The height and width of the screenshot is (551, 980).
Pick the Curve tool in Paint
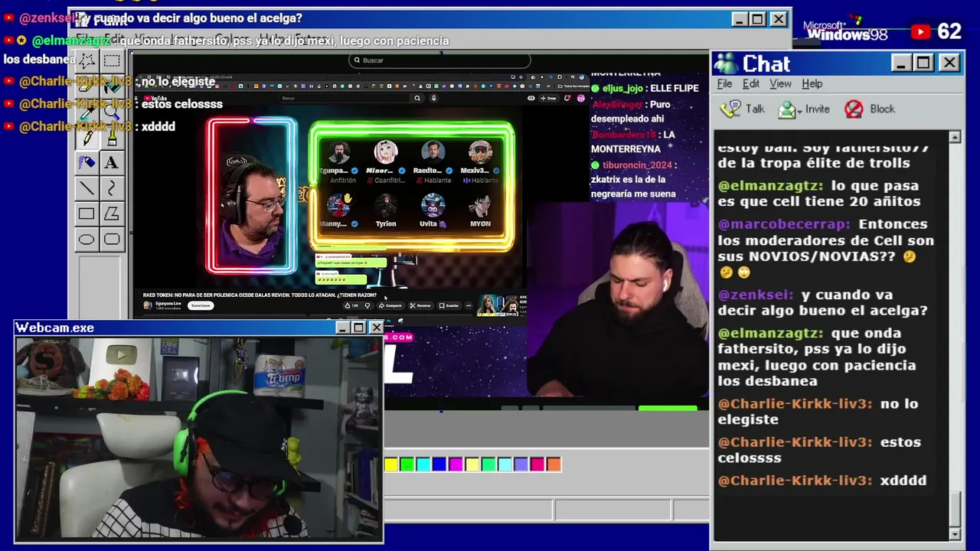coord(112,188)
